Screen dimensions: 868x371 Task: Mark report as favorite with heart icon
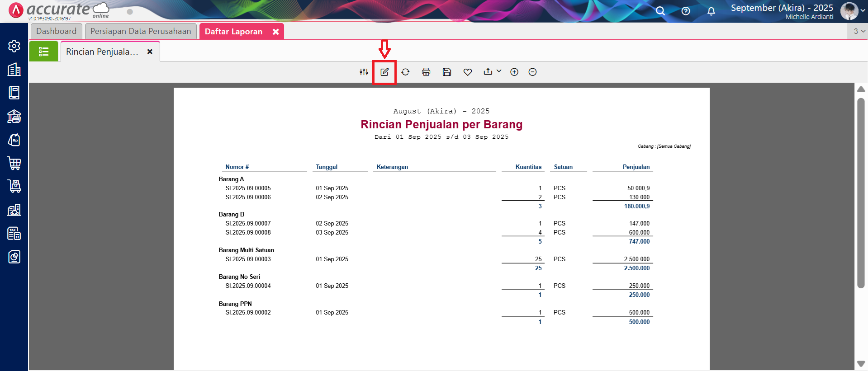(x=468, y=72)
